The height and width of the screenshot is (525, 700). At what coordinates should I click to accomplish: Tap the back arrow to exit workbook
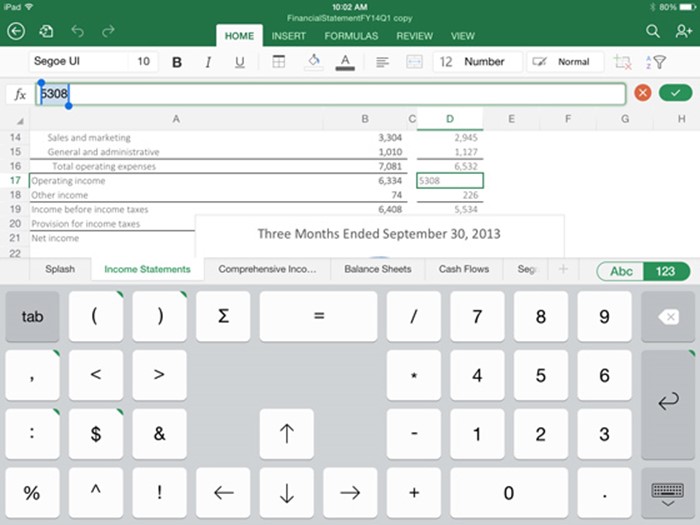15,32
